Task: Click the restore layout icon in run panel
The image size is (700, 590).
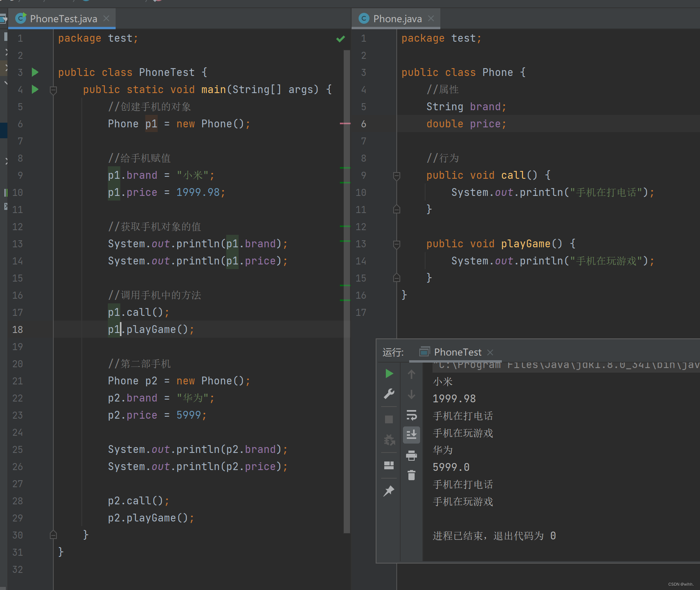Action: pyautogui.click(x=389, y=465)
